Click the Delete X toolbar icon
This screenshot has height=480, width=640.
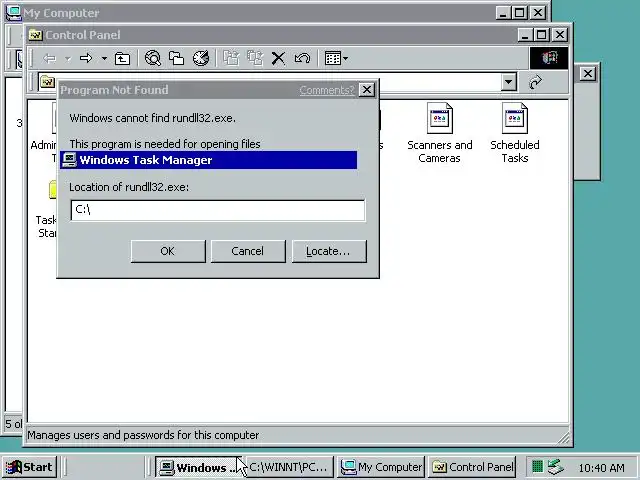(x=278, y=58)
